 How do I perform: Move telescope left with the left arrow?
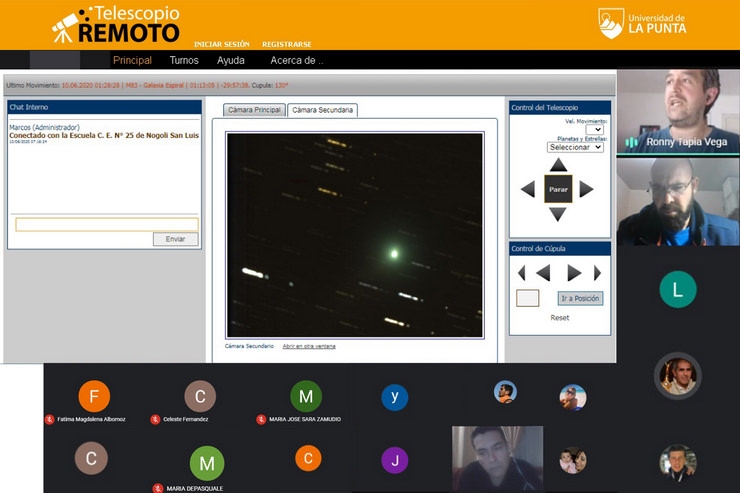pos(528,189)
